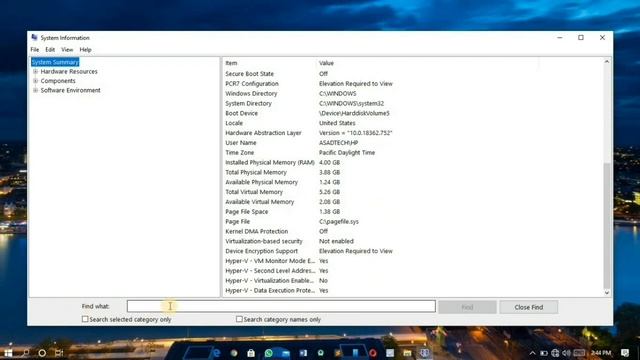Open Word icon on the taskbar
640x360 pixels.
[x=303, y=353]
